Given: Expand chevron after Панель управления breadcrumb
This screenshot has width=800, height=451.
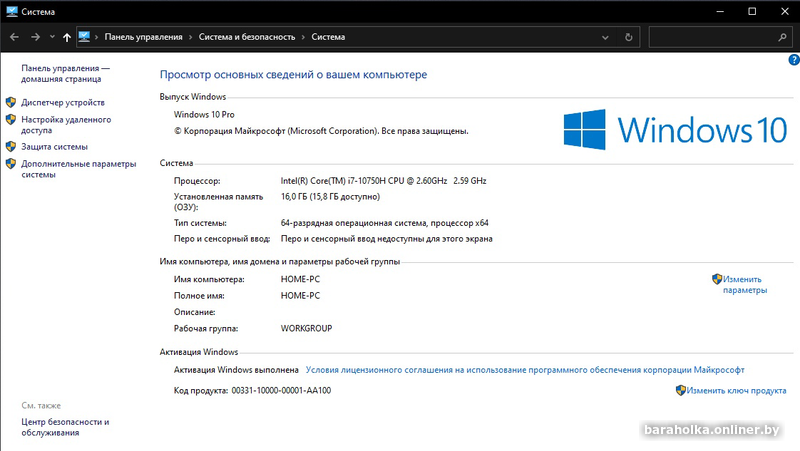Looking at the screenshot, I should tap(190, 37).
